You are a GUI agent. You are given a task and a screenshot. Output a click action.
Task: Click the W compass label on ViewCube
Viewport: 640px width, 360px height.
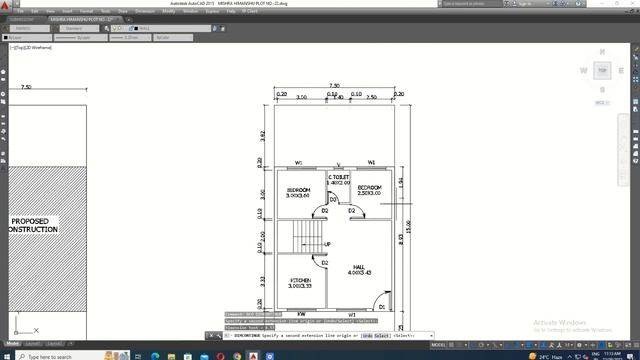point(584,71)
